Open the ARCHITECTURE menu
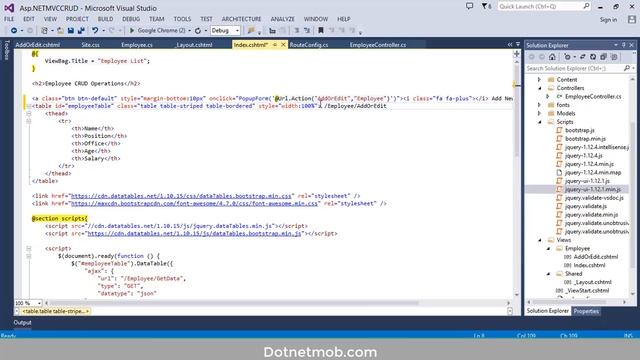640x360 pixels. click(x=241, y=19)
